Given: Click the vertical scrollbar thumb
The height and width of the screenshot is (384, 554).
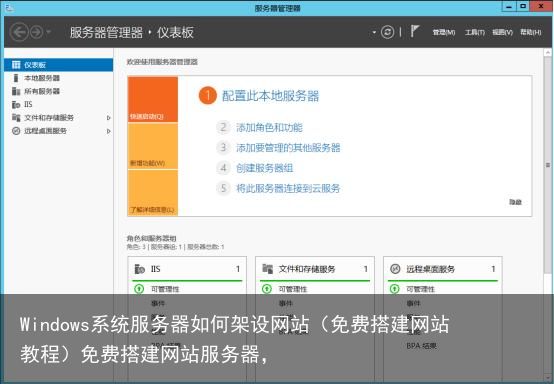Looking at the screenshot, I should click(x=547, y=165).
